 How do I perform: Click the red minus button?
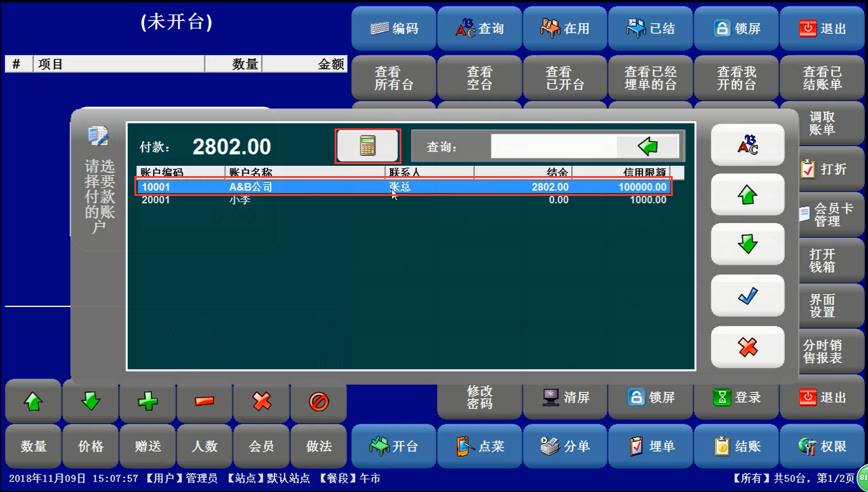(x=204, y=401)
